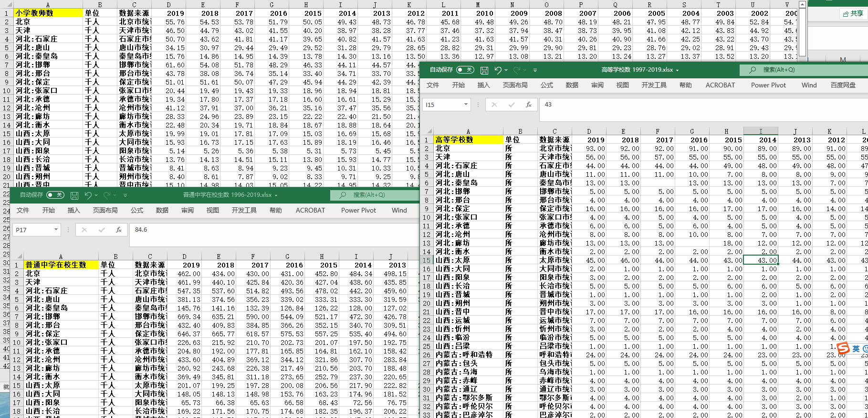Select the yellow 普通中学在校生数 header cell

[x=61, y=265]
